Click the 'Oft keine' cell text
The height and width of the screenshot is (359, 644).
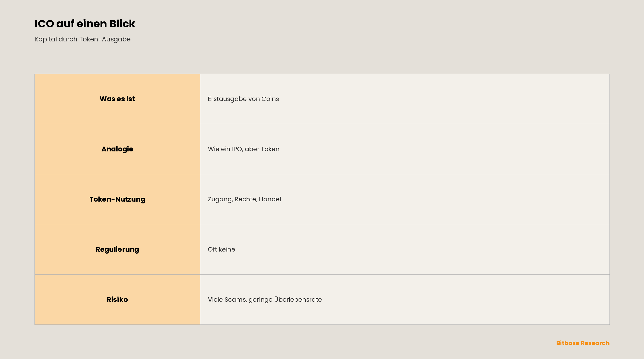pyautogui.click(x=221, y=249)
